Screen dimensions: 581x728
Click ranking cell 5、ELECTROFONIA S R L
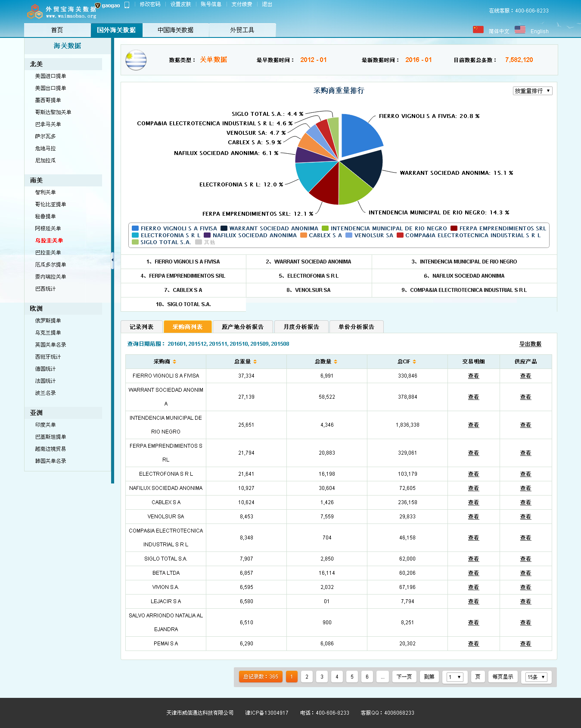pos(309,276)
